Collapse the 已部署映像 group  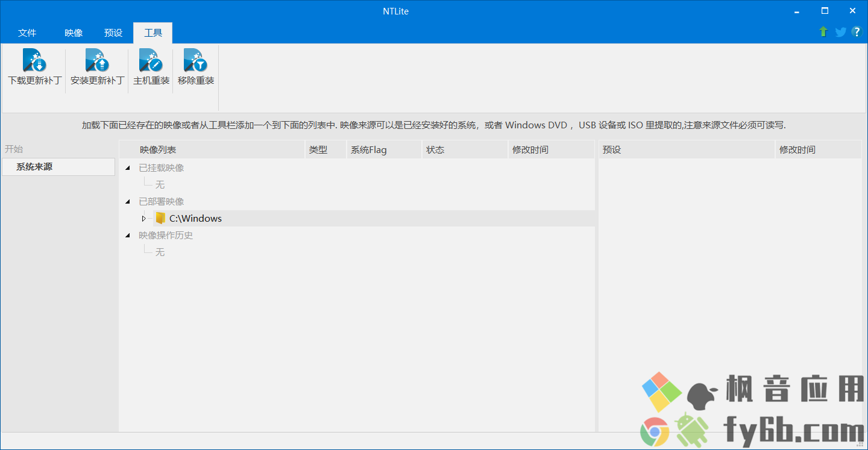tap(127, 202)
